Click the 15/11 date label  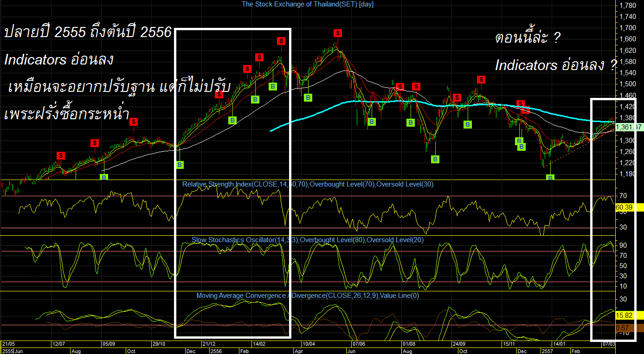tap(509, 344)
